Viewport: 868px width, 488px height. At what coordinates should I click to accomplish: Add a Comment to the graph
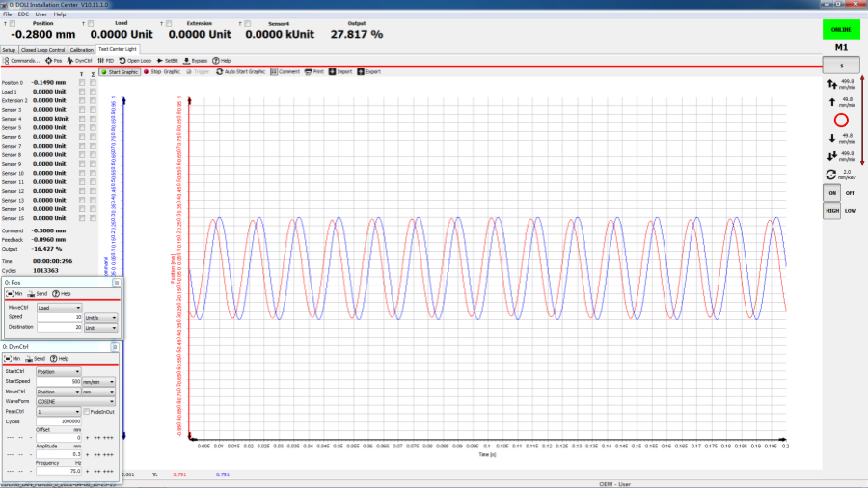pos(285,72)
